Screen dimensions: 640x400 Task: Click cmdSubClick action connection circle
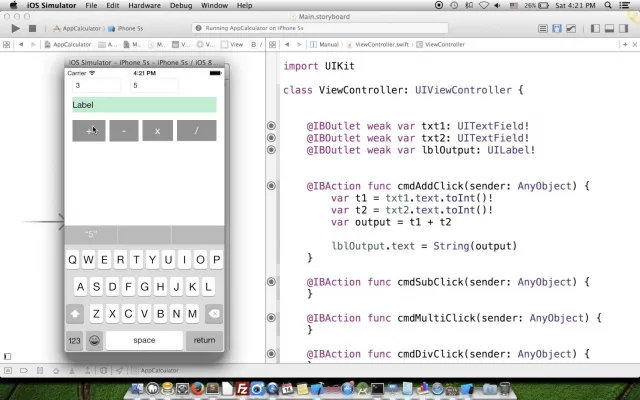(271, 282)
